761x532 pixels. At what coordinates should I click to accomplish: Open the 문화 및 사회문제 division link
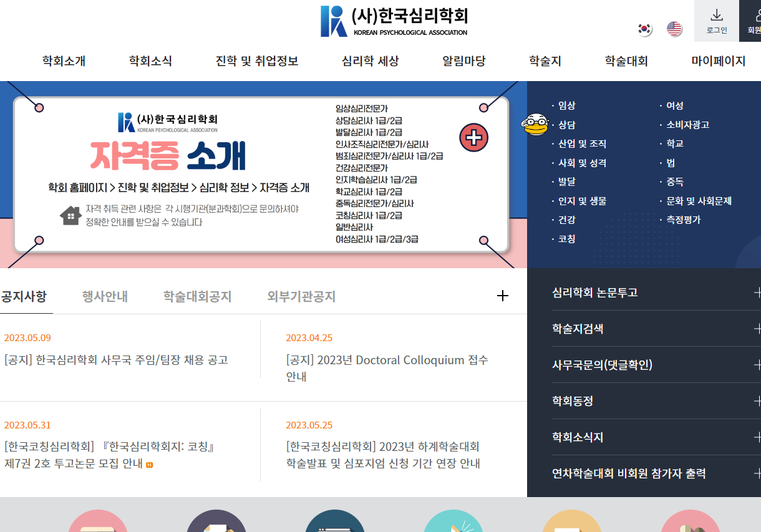click(x=699, y=201)
